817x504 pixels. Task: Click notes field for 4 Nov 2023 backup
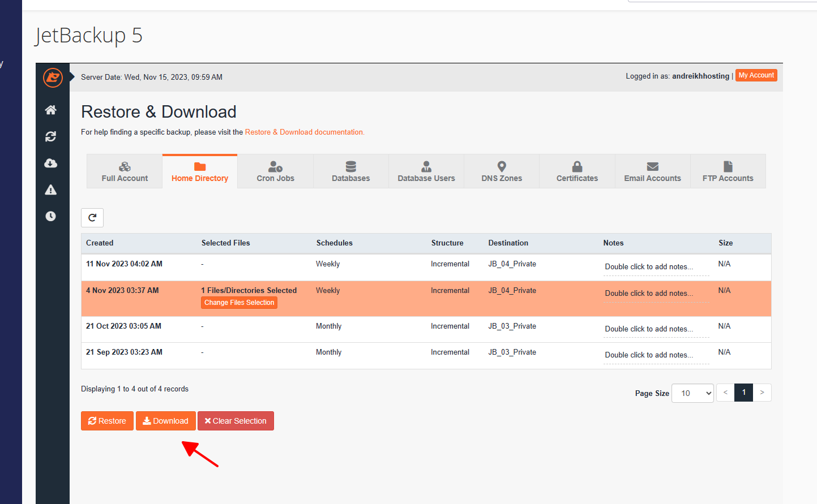(656, 294)
